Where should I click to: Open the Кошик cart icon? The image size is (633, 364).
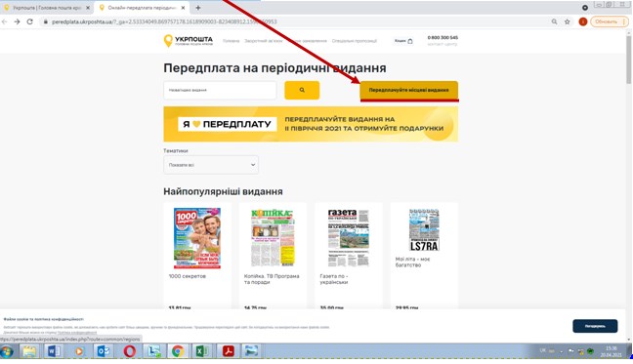(403, 41)
